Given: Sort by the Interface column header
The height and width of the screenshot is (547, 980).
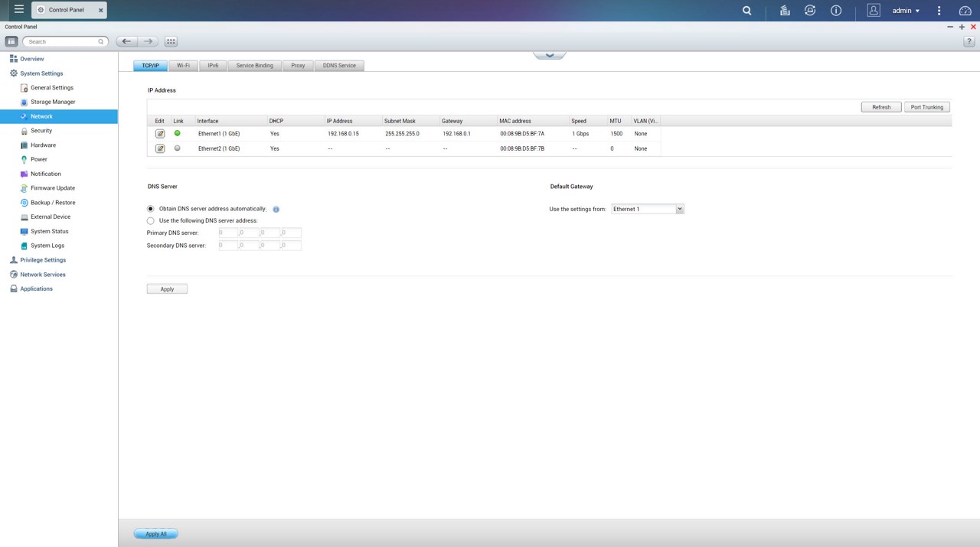Looking at the screenshot, I should pyautogui.click(x=230, y=121).
